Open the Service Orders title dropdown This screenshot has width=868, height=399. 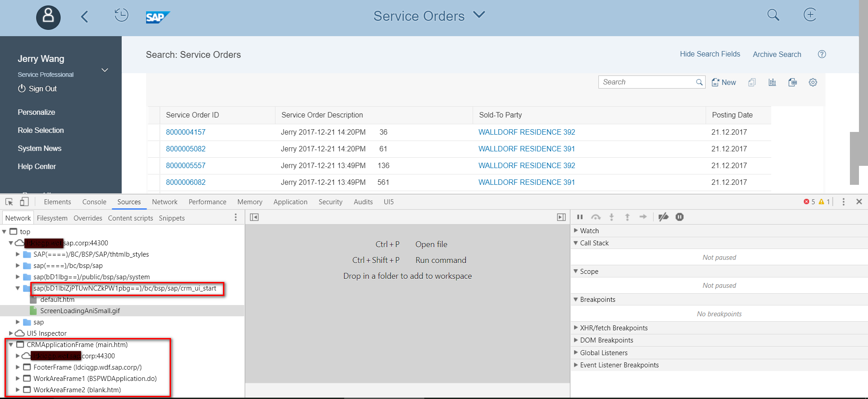(479, 15)
